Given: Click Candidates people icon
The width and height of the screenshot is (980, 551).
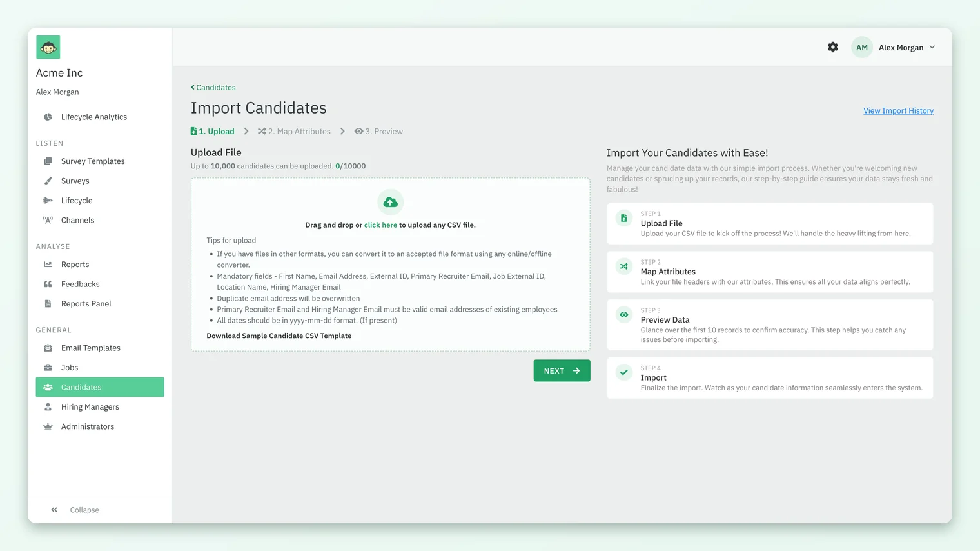Looking at the screenshot, I should tap(48, 387).
